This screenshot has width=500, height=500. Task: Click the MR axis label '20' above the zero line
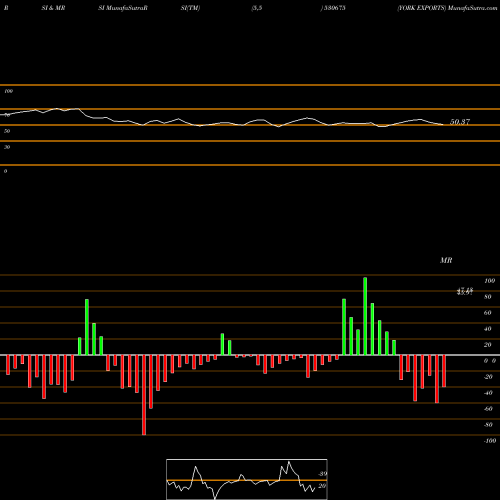click(488, 345)
